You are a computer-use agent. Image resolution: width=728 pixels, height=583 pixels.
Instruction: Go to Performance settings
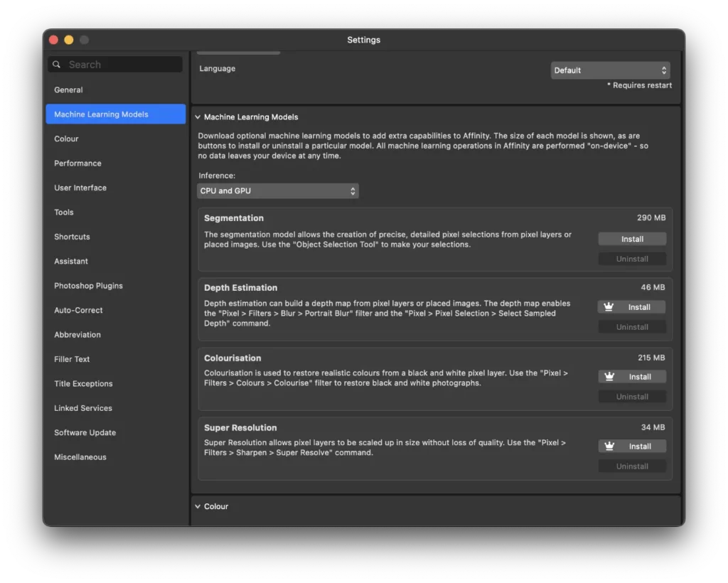(77, 164)
